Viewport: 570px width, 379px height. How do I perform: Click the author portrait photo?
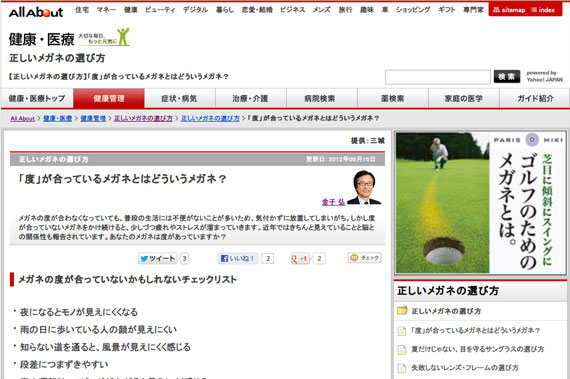pos(364,187)
